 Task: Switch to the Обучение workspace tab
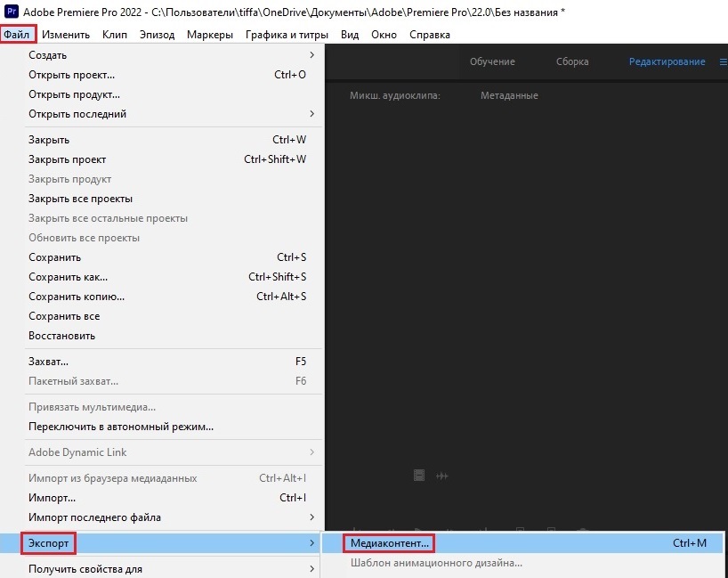[492, 61]
